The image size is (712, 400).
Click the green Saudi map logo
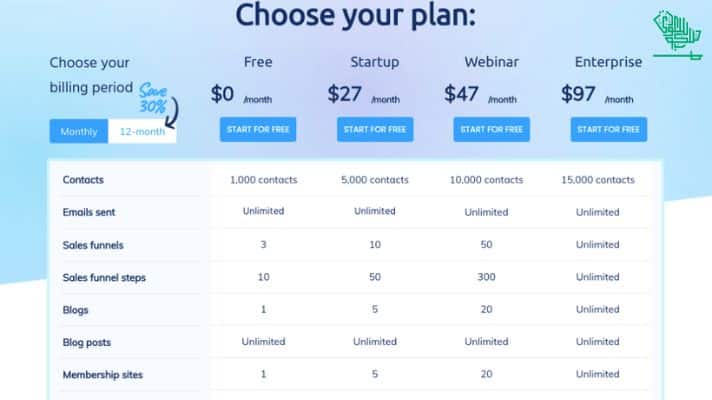[677, 35]
